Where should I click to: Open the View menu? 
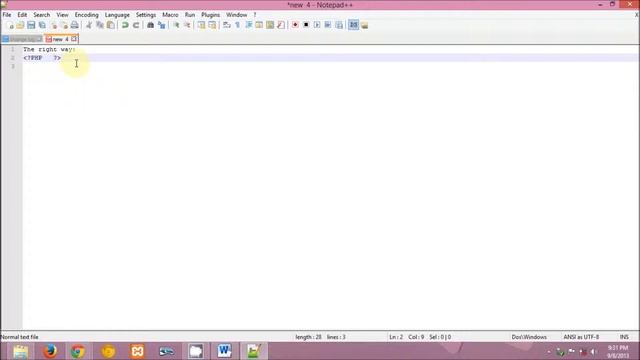tap(62, 15)
